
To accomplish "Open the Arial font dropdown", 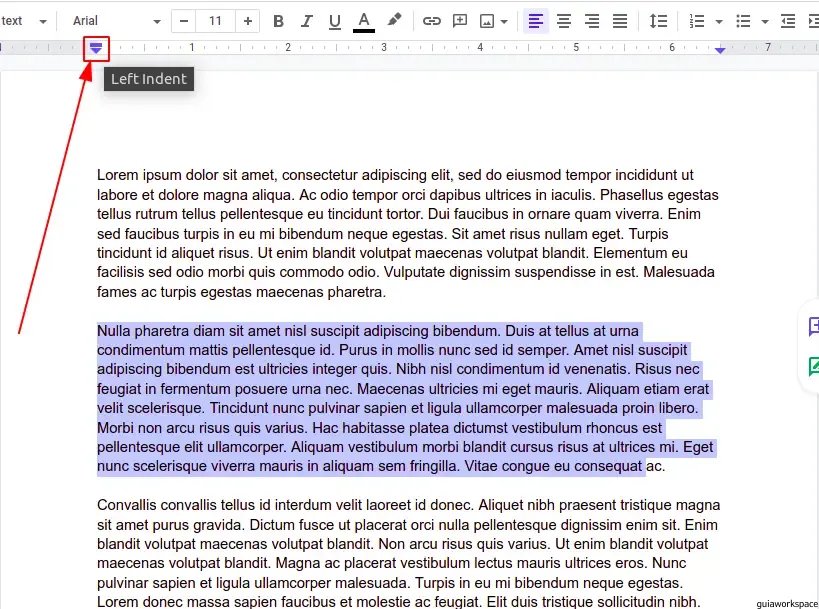I will (x=116, y=21).
